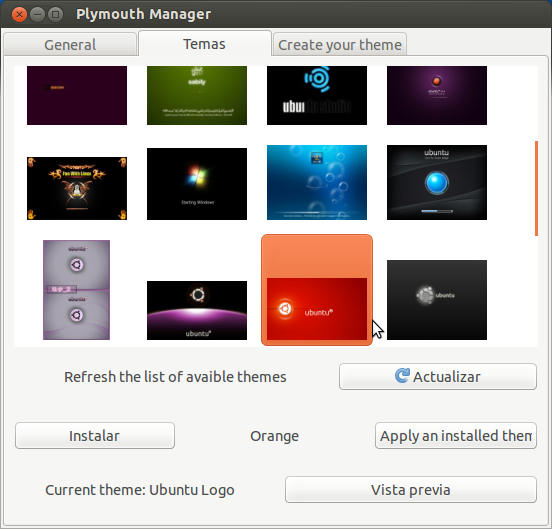Select the plain dark purple theme thumbnail
The height and width of the screenshot is (529, 552).
77,95
